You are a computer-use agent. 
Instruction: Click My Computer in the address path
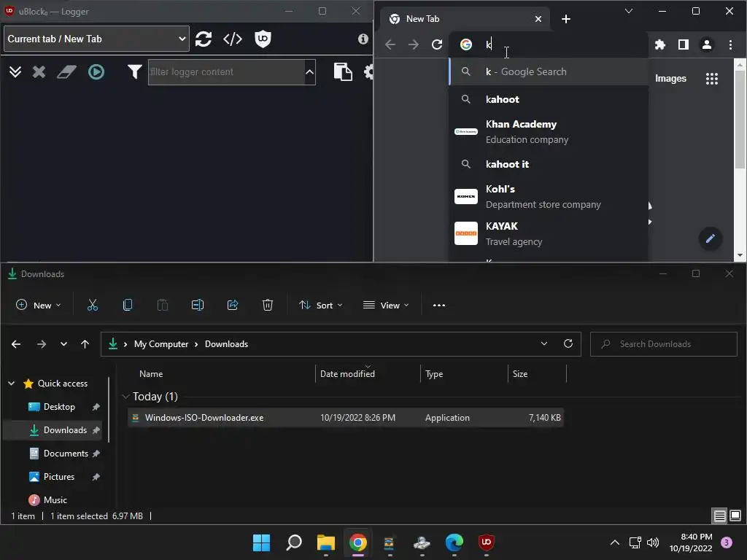161,344
